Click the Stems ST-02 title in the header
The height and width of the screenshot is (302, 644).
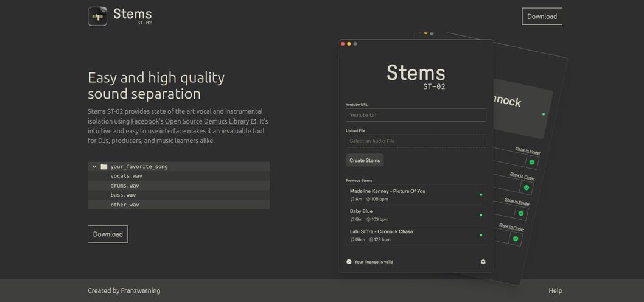(133, 16)
